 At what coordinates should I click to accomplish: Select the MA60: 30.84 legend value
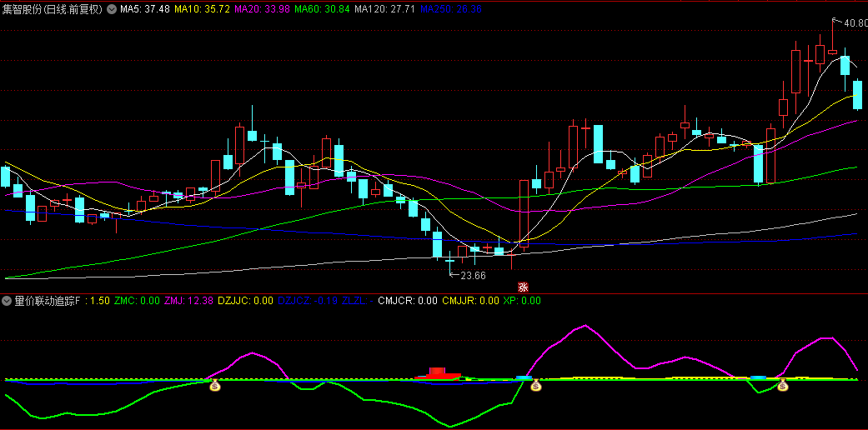pos(322,9)
